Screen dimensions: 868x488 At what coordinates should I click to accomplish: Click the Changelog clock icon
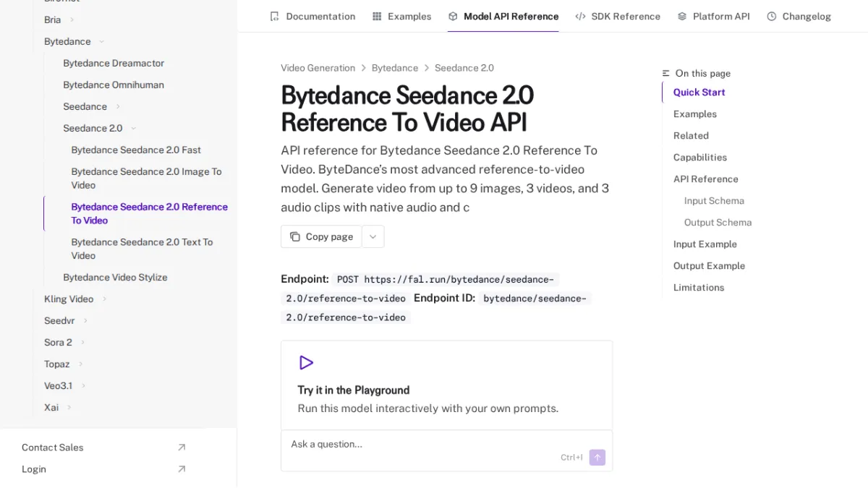click(772, 16)
